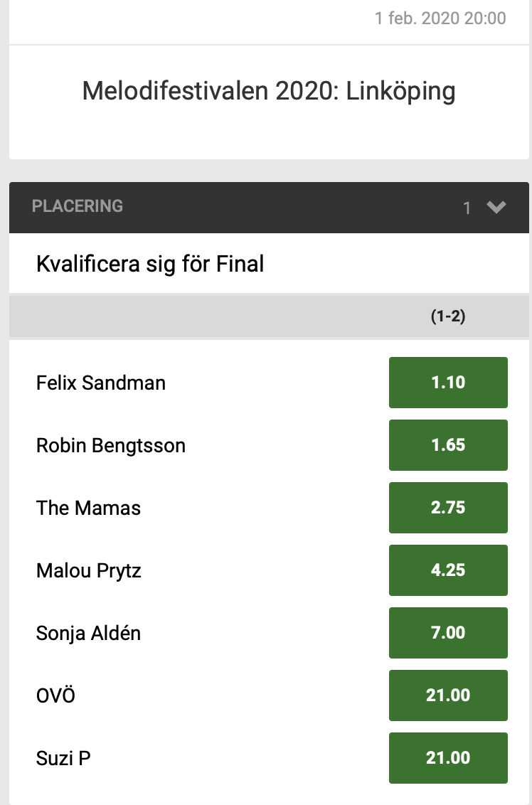532x805 pixels.
Task: Select OVÖ at odds 21.00
Action: click(x=447, y=695)
